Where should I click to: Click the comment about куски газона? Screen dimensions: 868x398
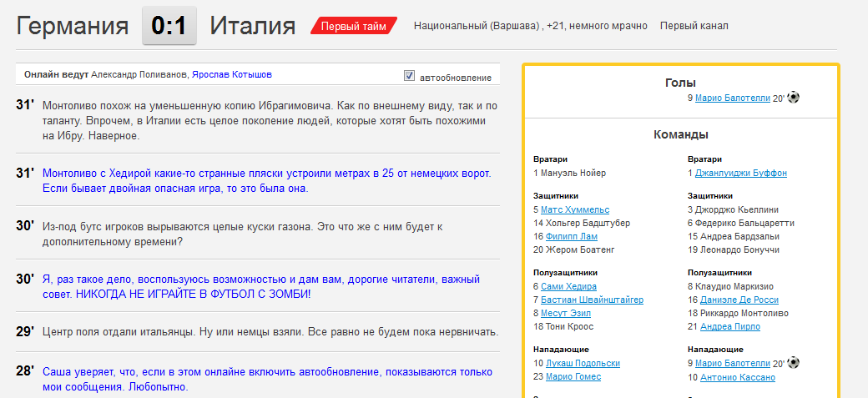click(242, 234)
